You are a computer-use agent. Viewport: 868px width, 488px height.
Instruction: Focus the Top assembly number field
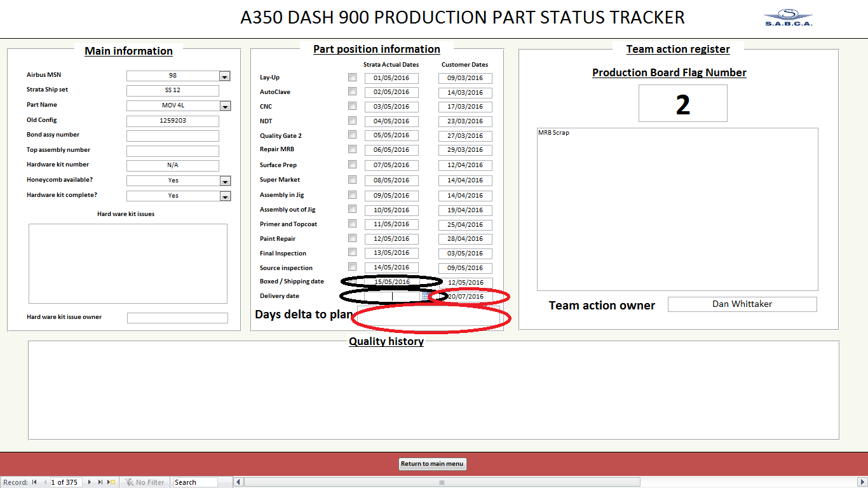click(173, 151)
